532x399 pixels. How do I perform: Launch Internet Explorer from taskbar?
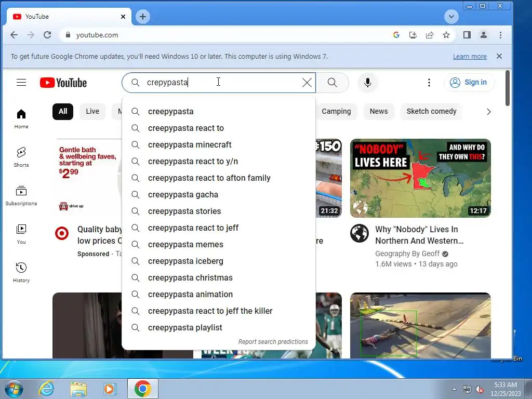point(46,389)
